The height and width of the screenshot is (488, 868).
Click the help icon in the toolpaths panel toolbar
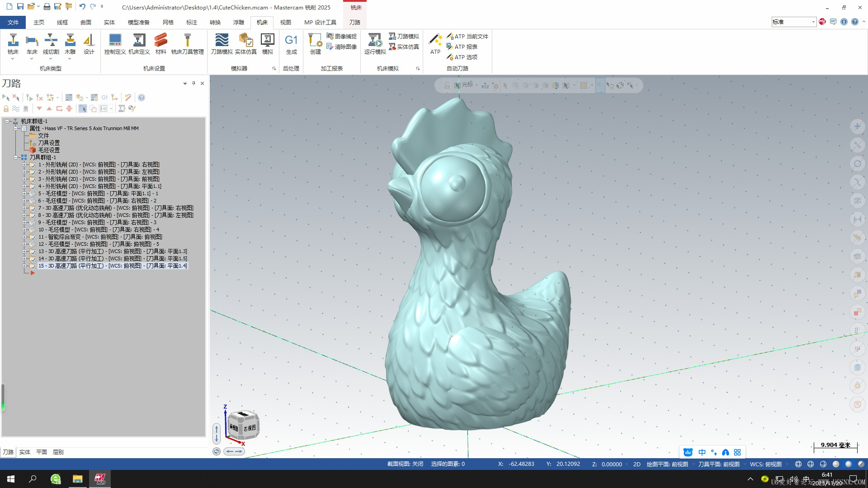(x=142, y=98)
